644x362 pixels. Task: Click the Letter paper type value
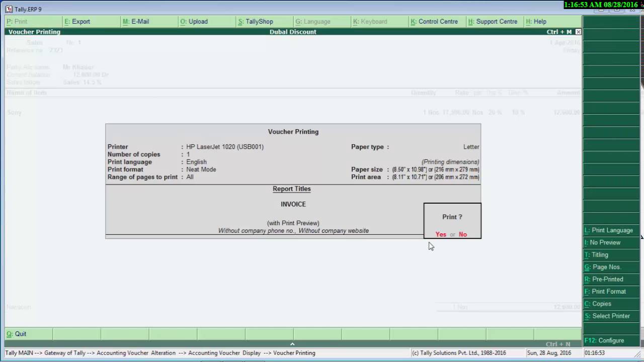point(471,147)
